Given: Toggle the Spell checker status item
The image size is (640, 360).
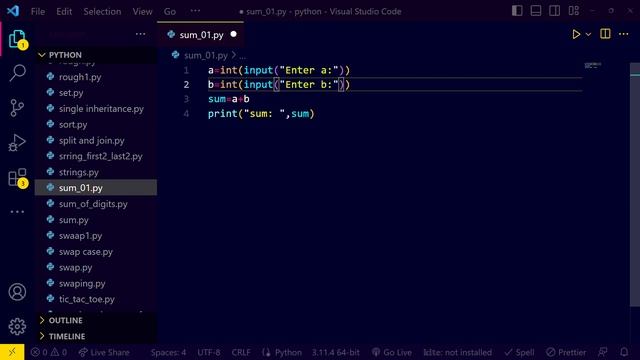Looking at the screenshot, I should click(x=519, y=352).
